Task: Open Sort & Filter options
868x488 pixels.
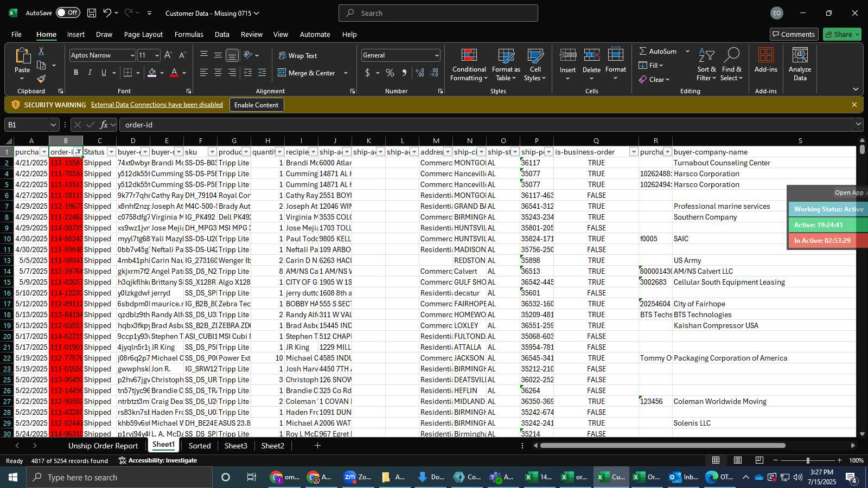Action: click(706, 65)
